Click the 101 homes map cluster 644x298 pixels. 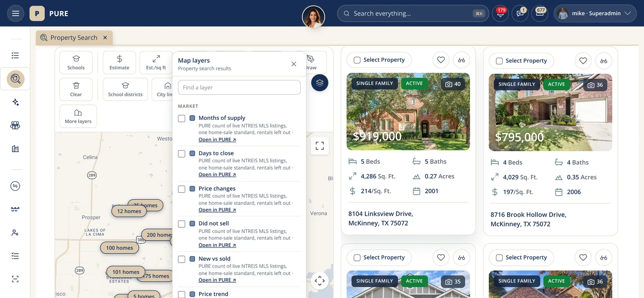[x=126, y=272]
